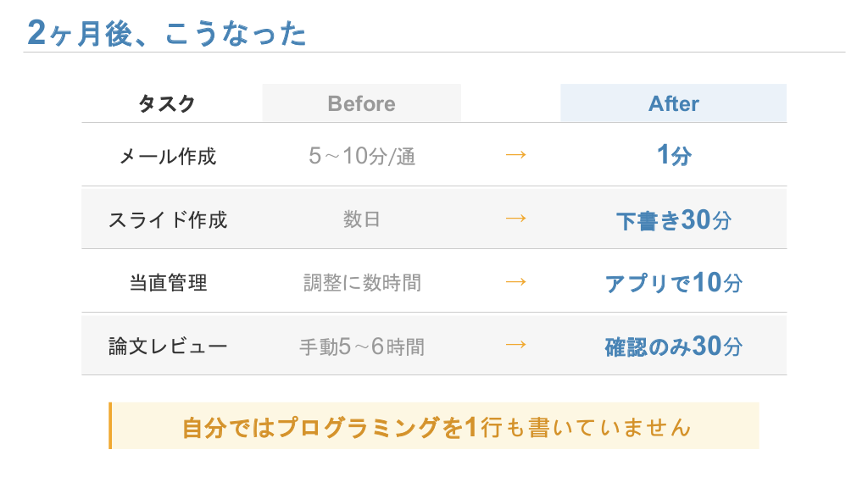Select the 5〜10分/通 Before cell
The width and height of the screenshot is (868, 488).
click(x=362, y=156)
